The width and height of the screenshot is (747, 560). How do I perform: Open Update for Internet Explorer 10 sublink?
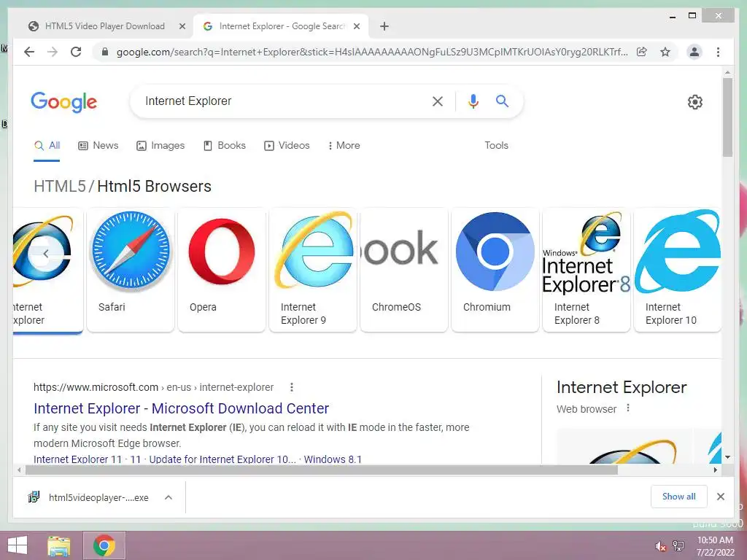(222, 459)
